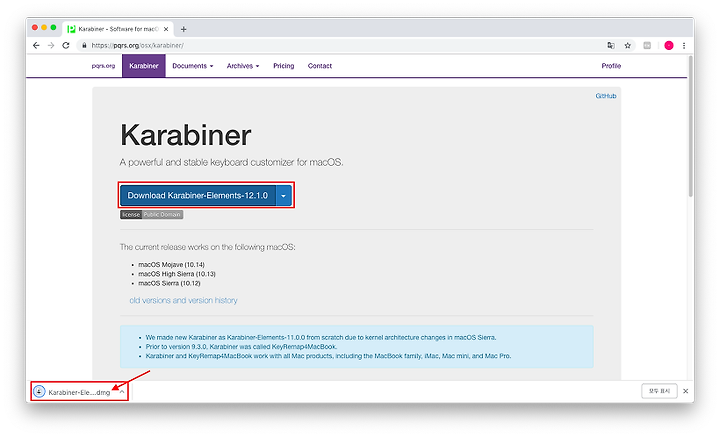Select the Karabiner browser tab
Viewport: 720px width, 437px height.
pyautogui.click(x=118, y=29)
